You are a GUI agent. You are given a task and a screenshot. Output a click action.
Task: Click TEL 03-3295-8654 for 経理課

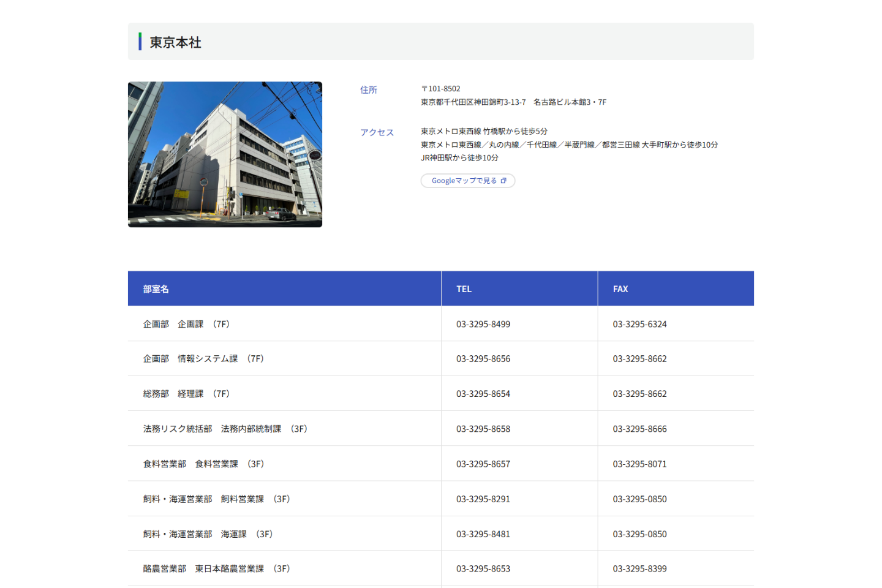pyautogui.click(x=483, y=394)
